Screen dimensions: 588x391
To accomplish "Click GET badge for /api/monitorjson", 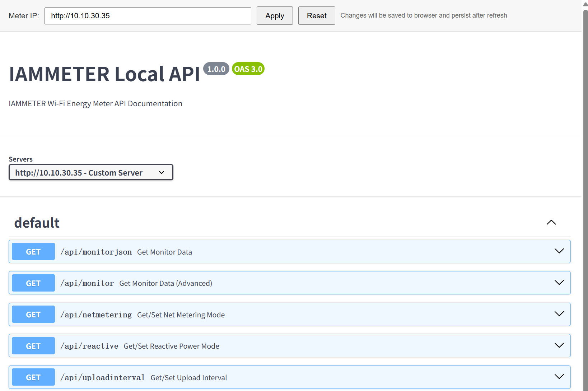I will 33,252.
